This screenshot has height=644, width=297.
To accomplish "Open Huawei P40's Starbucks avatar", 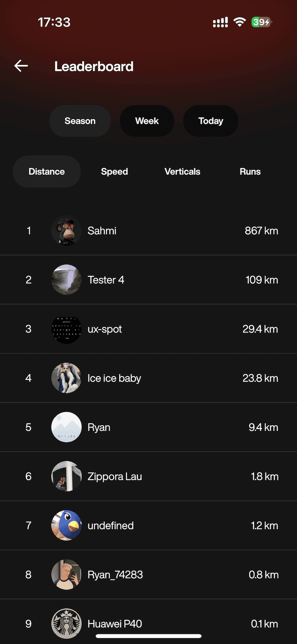I will (66, 624).
